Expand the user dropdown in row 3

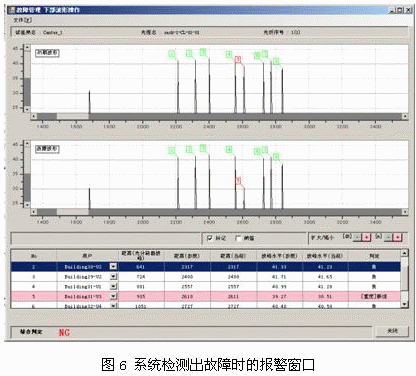point(113,277)
